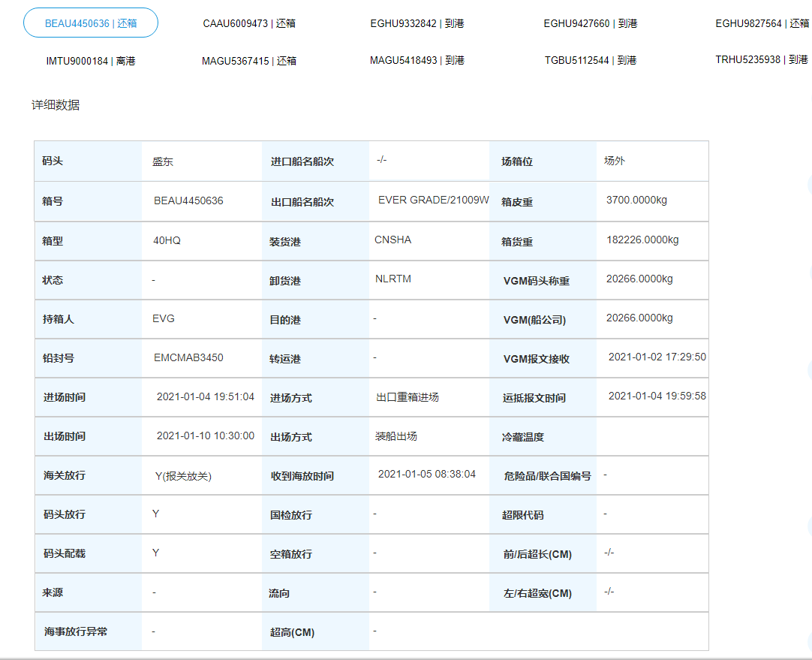Select container number value BEAU4450636 in table
This screenshot has height=660, width=812.
(188, 200)
